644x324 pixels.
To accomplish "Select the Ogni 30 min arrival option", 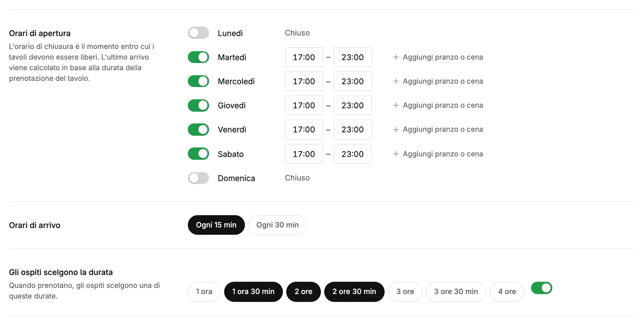I will [277, 225].
